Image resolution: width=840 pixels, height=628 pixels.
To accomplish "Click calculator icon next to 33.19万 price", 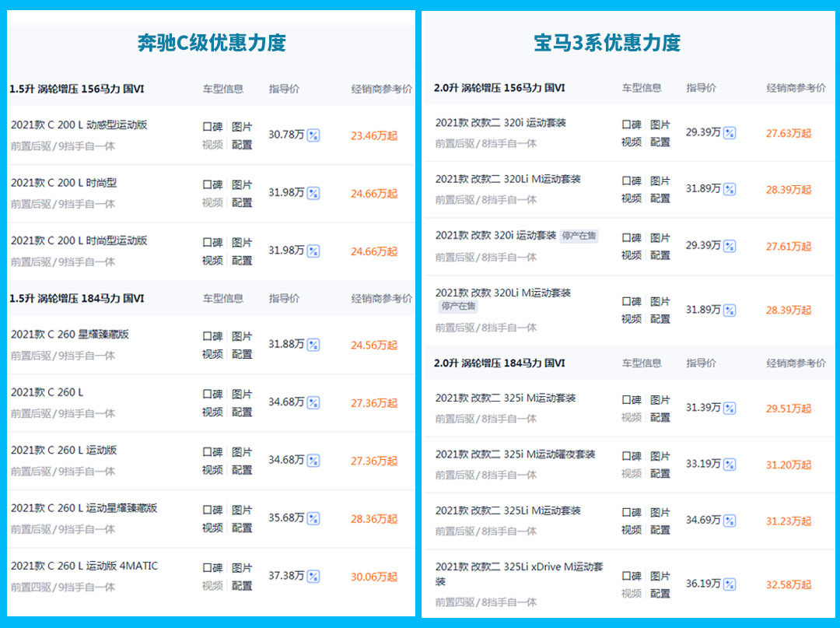I will click(x=730, y=465).
